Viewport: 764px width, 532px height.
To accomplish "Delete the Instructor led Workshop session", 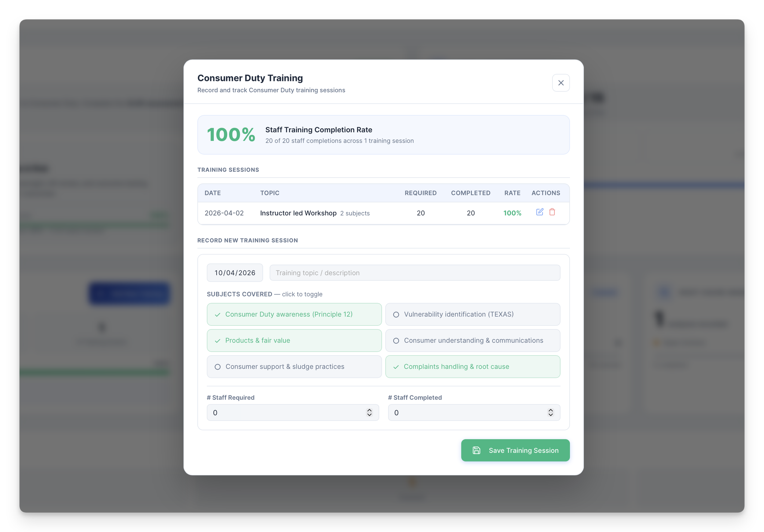I will 552,212.
